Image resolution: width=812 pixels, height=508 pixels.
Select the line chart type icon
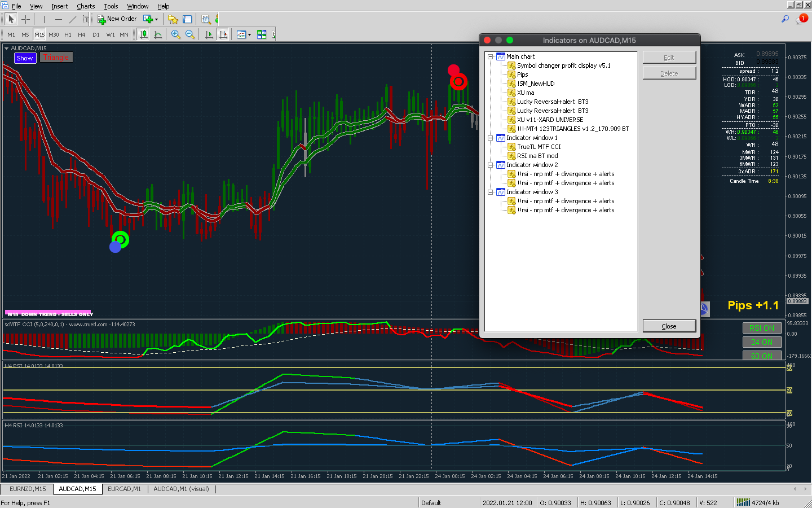[158, 34]
